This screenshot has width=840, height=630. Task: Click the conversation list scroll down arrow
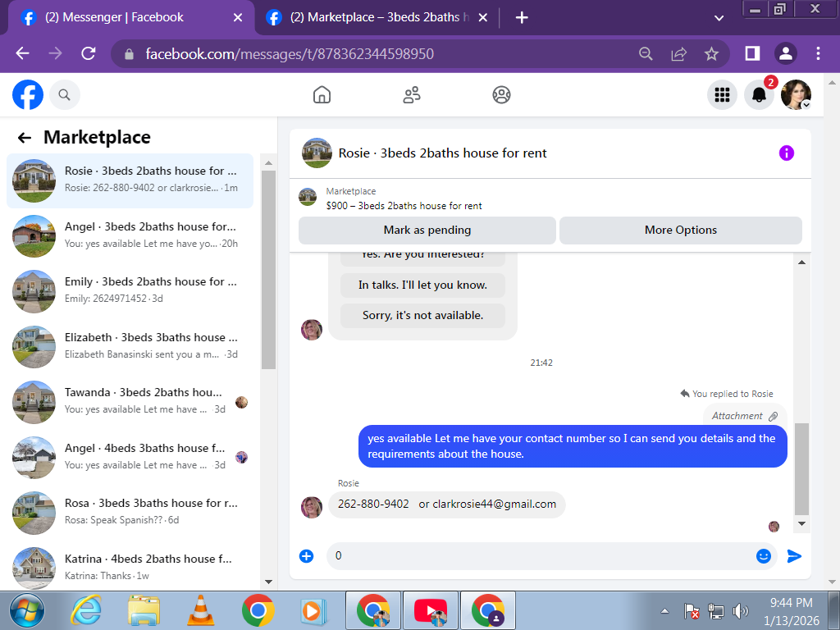(x=269, y=582)
